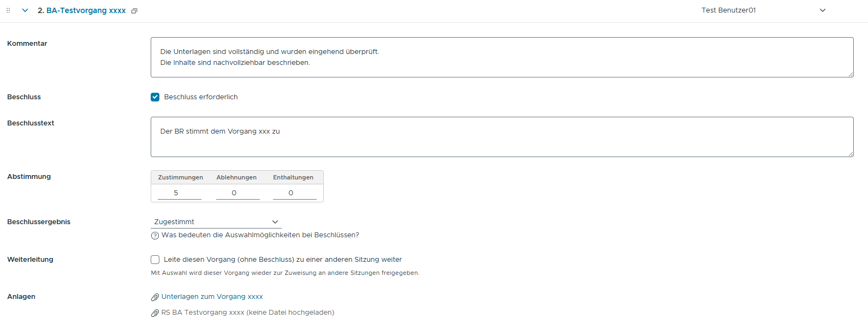868x336 pixels.
Task: Edit the Enthaltungen count field
Action: click(x=294, y=193)
